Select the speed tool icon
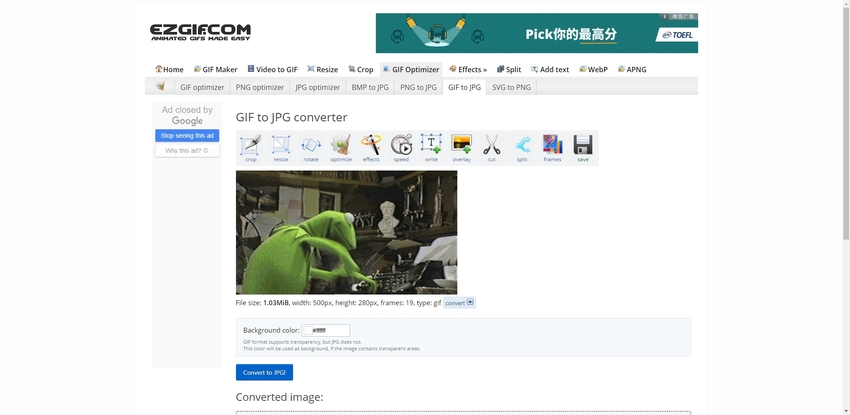Viewport: 850px width, 415px height. coord(401,147)
